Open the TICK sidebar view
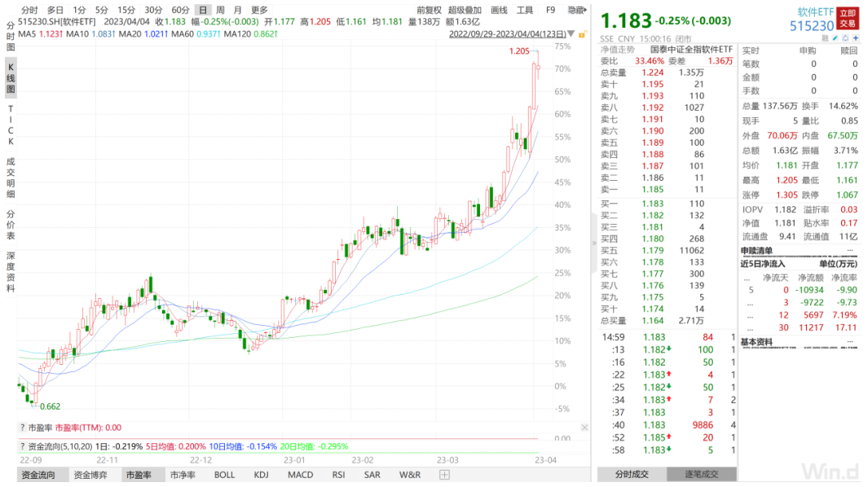868x487 pixels. (x=11, y=125)
